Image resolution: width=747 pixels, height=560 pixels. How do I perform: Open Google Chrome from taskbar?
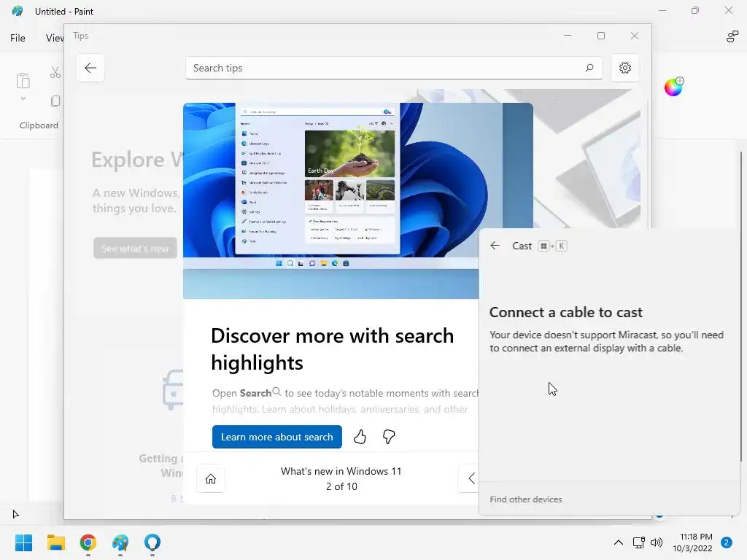(88, 542)
